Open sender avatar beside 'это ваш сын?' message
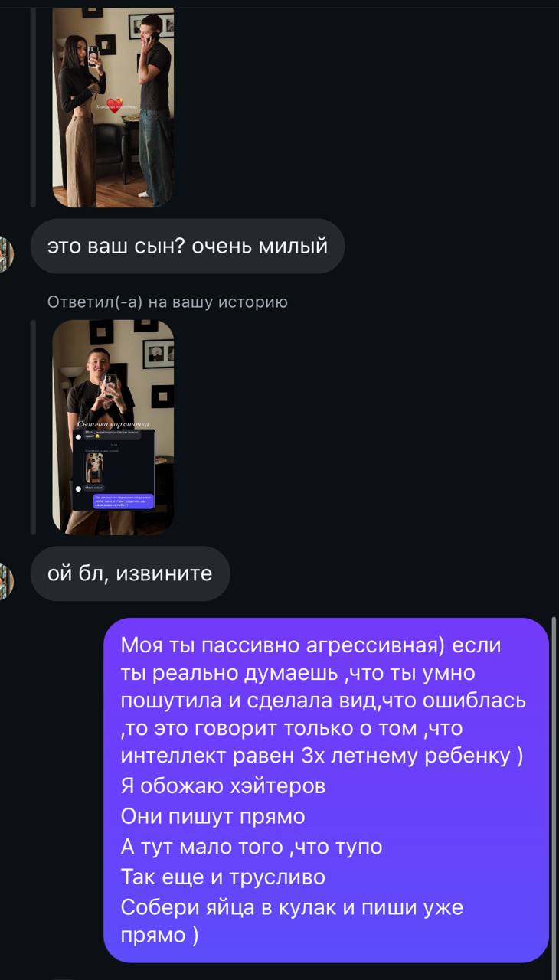The image size is (559, 980). (x=7, y=253)
